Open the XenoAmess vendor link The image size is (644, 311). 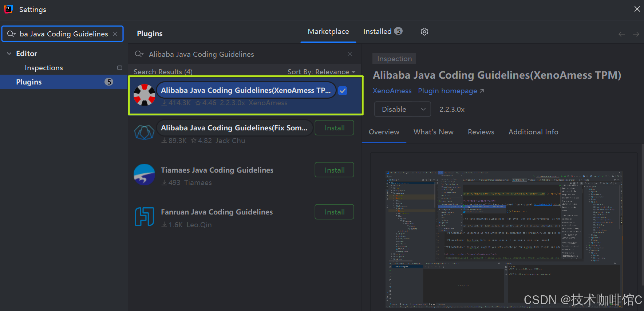(x=392, y=91)
